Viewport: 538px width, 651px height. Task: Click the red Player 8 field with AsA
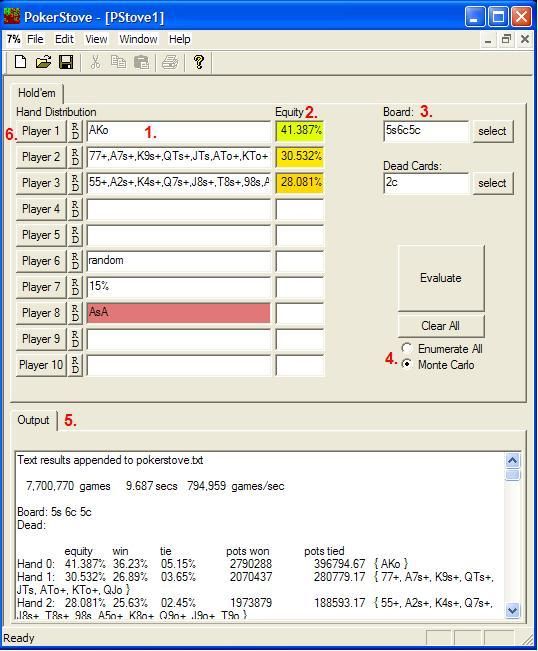(179, 313)
